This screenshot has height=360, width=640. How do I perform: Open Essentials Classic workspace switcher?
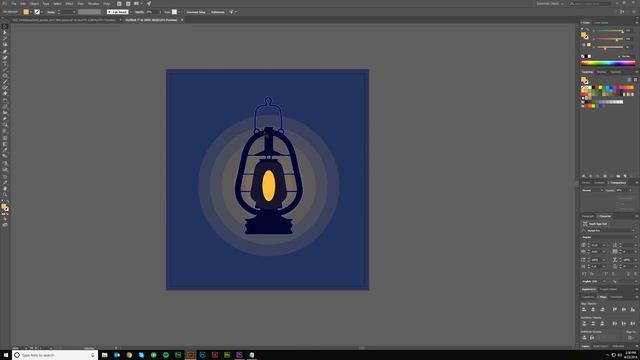click(x=550, y=4)
